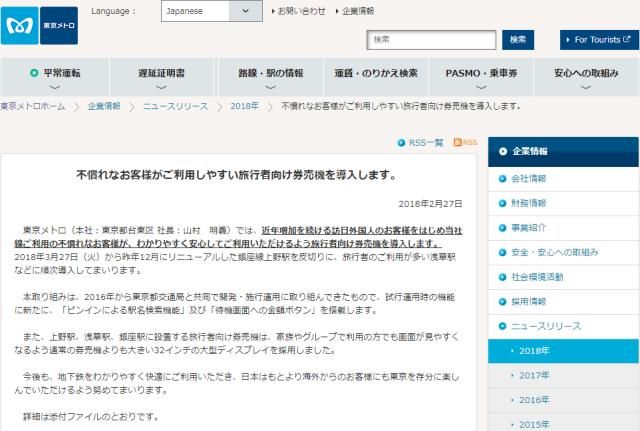Screen dimensions: 640x431
Task: Click the お問い合わせ link at top
Action: 299,11
